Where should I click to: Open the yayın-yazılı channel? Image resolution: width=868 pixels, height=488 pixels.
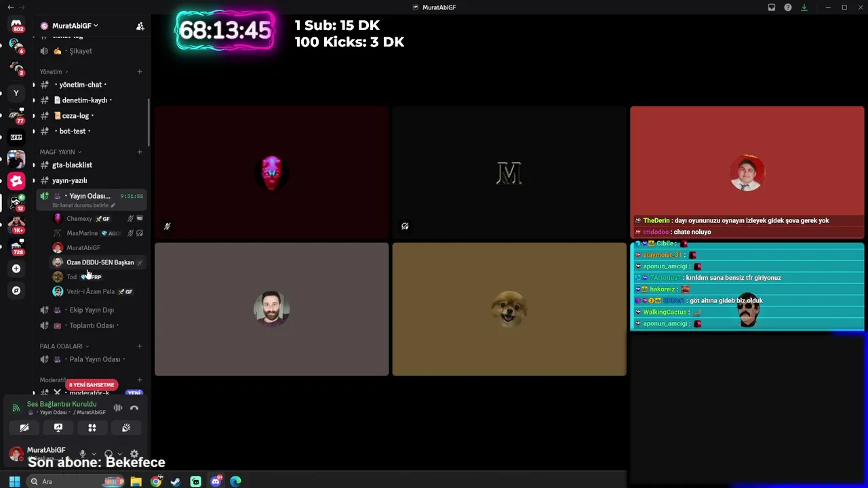(x=91, y=181)
